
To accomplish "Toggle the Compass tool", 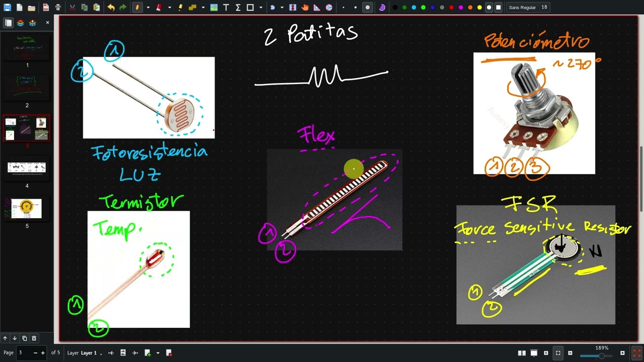I will click(x=329, y=8).
